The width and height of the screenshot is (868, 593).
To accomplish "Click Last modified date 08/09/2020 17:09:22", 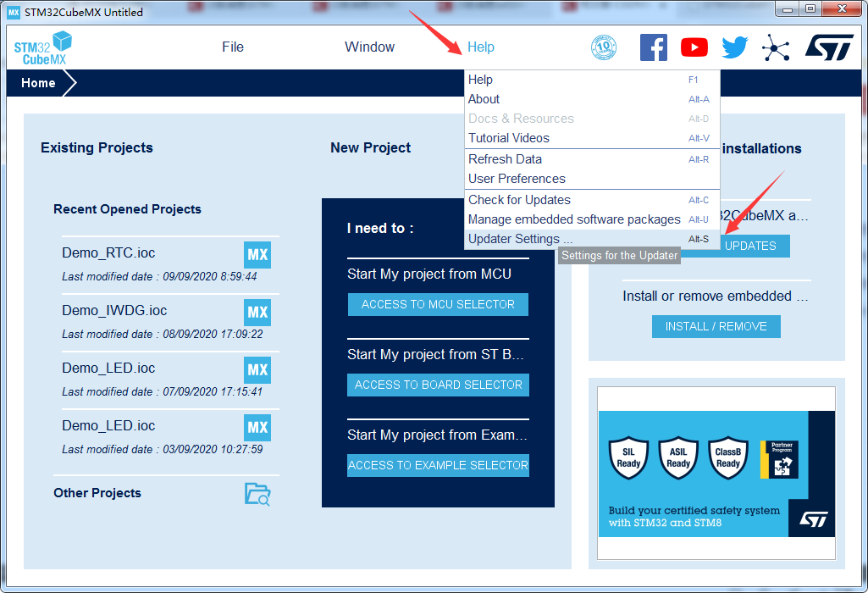I will click(163, 334).
